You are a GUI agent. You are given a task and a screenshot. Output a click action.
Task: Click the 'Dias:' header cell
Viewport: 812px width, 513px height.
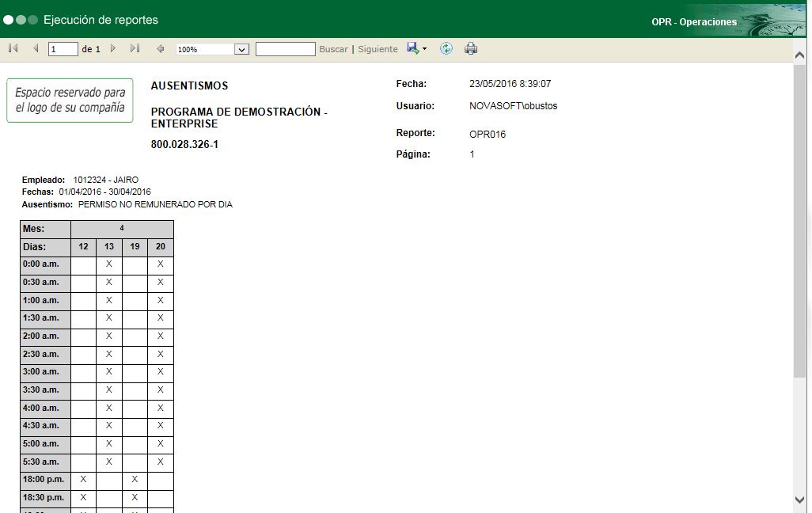pos(46,247)
